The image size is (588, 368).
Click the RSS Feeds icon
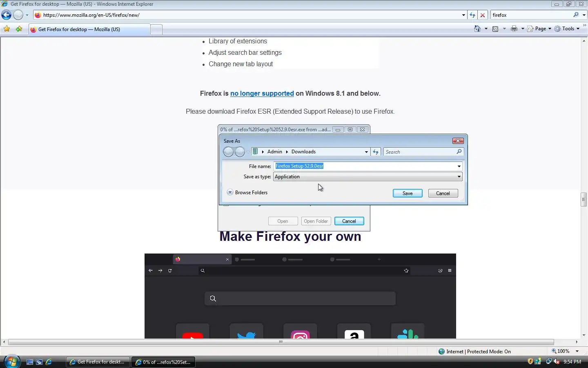tap(495, 29)
